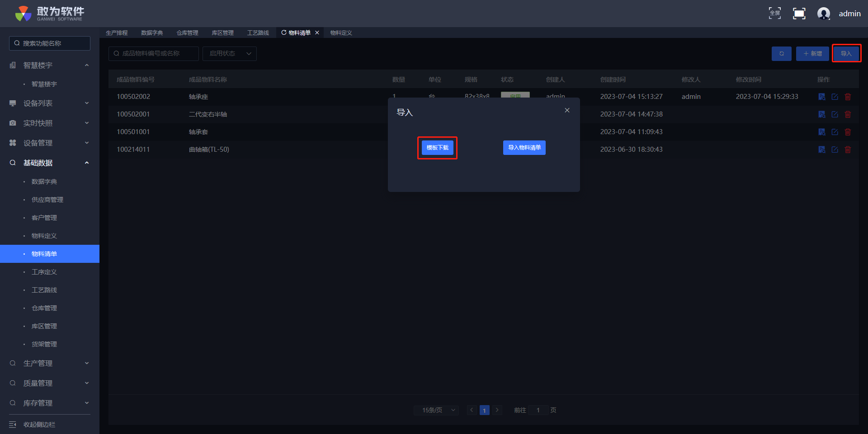Select 物料定义 in the sidebar

pos(44,236)
